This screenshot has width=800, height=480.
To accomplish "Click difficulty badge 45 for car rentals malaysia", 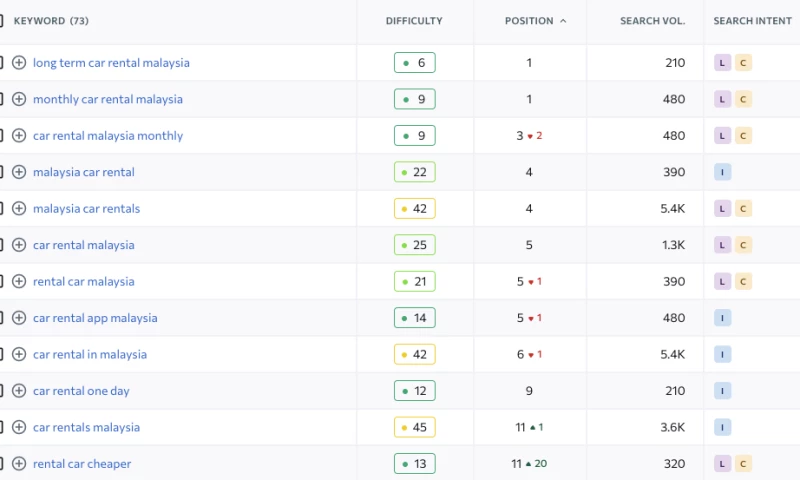I will 414,427.
